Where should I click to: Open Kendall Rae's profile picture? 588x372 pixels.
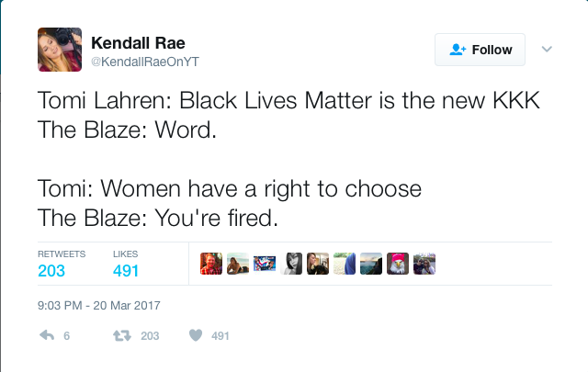(60, 50)
